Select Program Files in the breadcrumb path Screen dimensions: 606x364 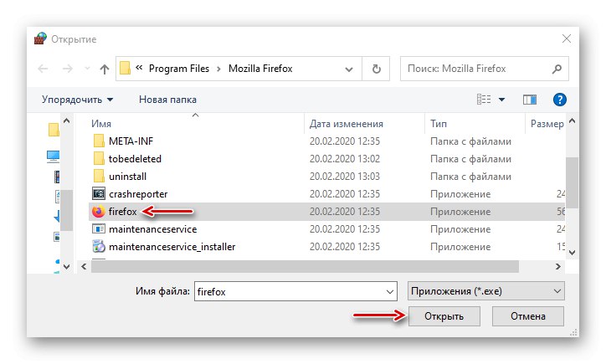tap(179, 69)
